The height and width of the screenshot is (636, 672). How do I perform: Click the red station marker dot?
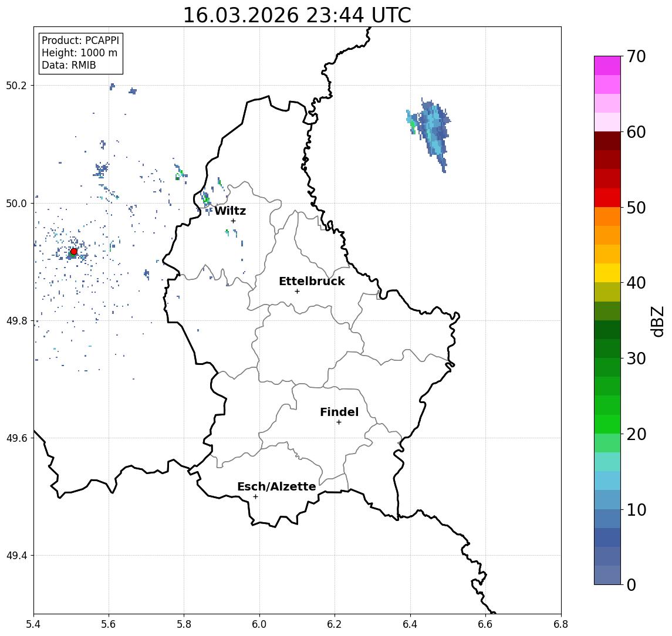[x=74, y=252]
